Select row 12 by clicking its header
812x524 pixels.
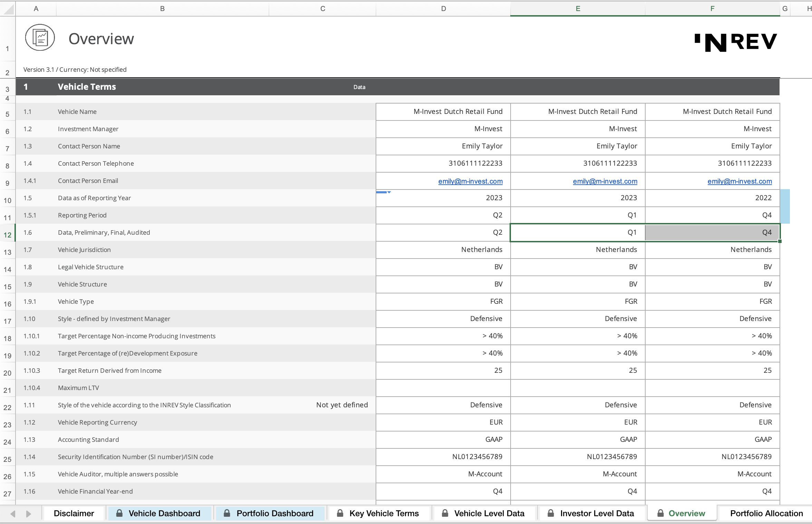[x=7, y=234]
